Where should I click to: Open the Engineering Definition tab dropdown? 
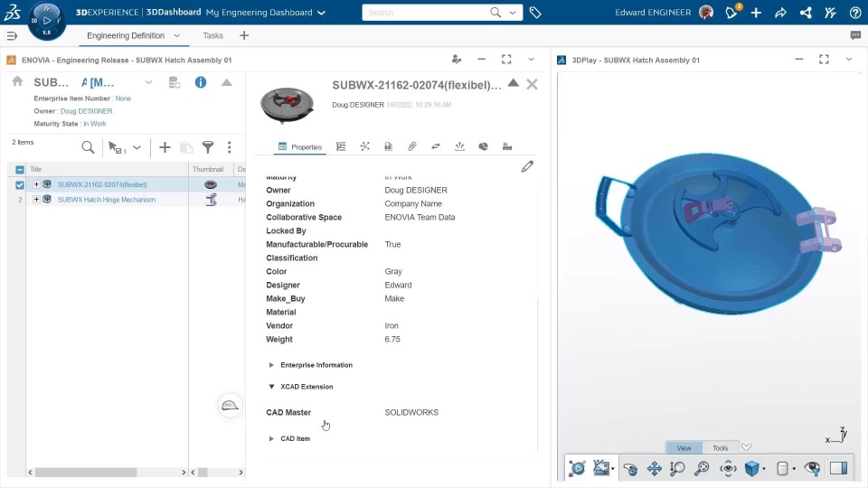coord(177,35)
